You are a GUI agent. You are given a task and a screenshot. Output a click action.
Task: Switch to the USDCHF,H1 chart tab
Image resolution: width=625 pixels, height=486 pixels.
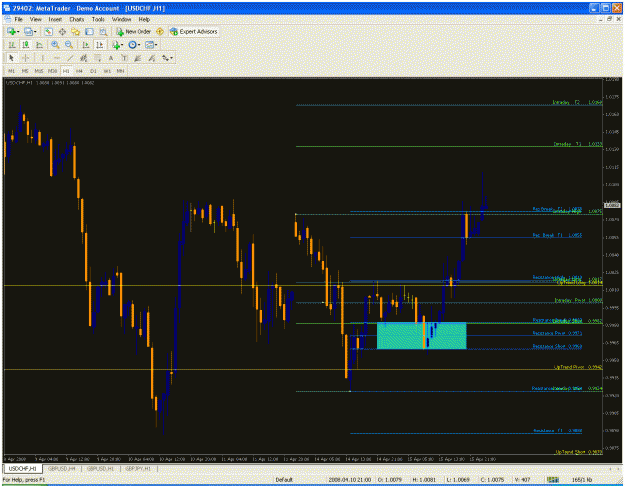[23, 468]
